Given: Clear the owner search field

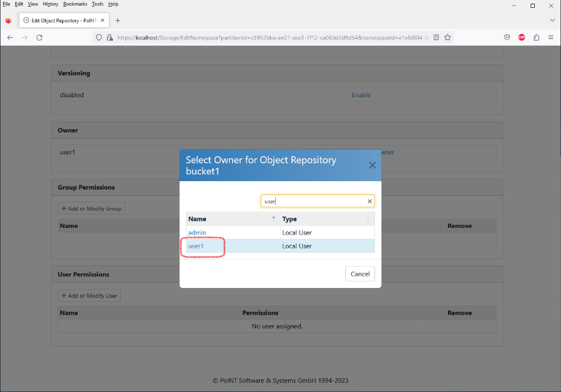Looking at the screenshot, I should 370,201.
